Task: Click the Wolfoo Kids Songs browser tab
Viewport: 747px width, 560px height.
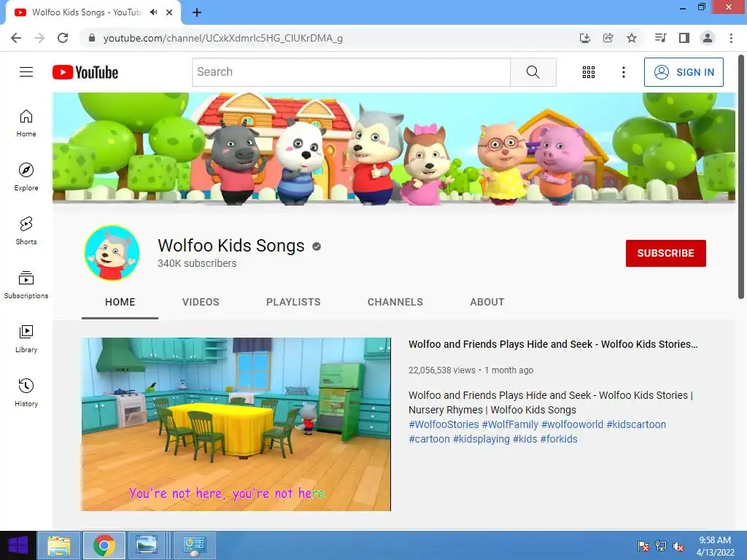Action: pos(87,12)
